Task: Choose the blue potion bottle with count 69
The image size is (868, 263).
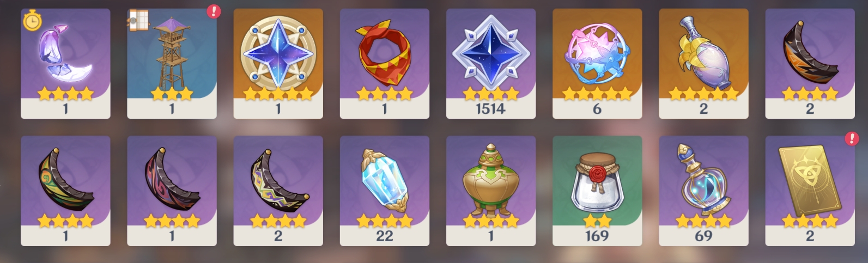Action: (x=703, y=191)
